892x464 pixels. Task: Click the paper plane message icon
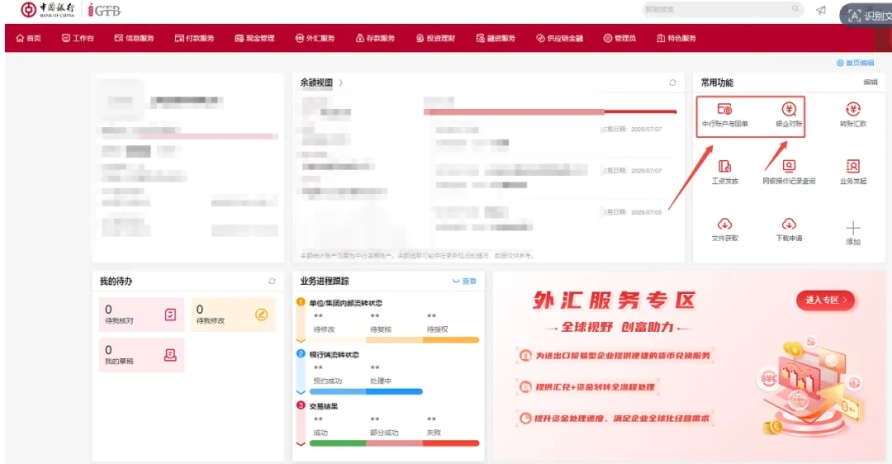(x=821, y=10)
